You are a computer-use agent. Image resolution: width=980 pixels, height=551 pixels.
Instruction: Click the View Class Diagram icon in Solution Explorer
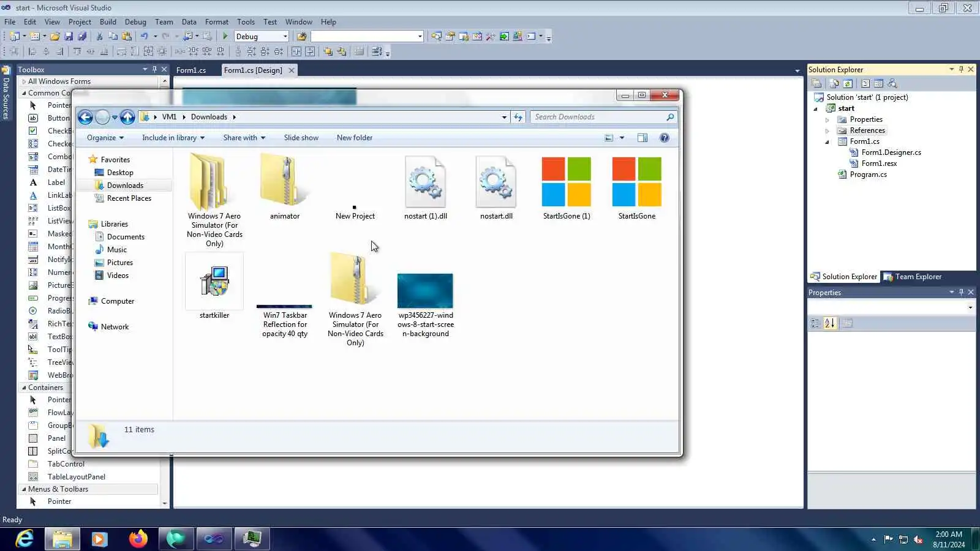tap(892, 84)
